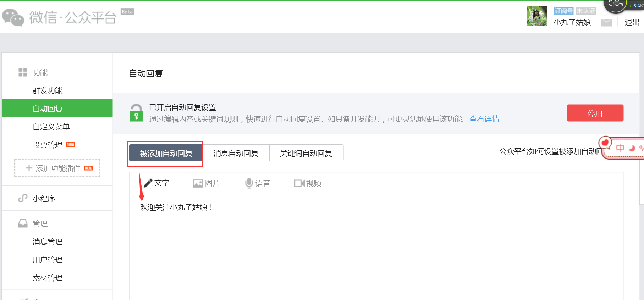Select the 文字 pencil icon

pos(148,183)
